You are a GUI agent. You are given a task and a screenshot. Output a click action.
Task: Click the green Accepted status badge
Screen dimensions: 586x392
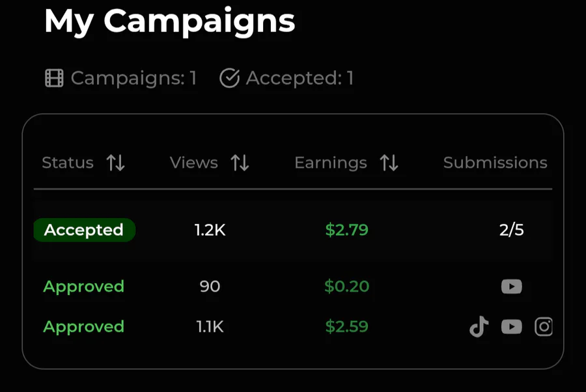84,230
